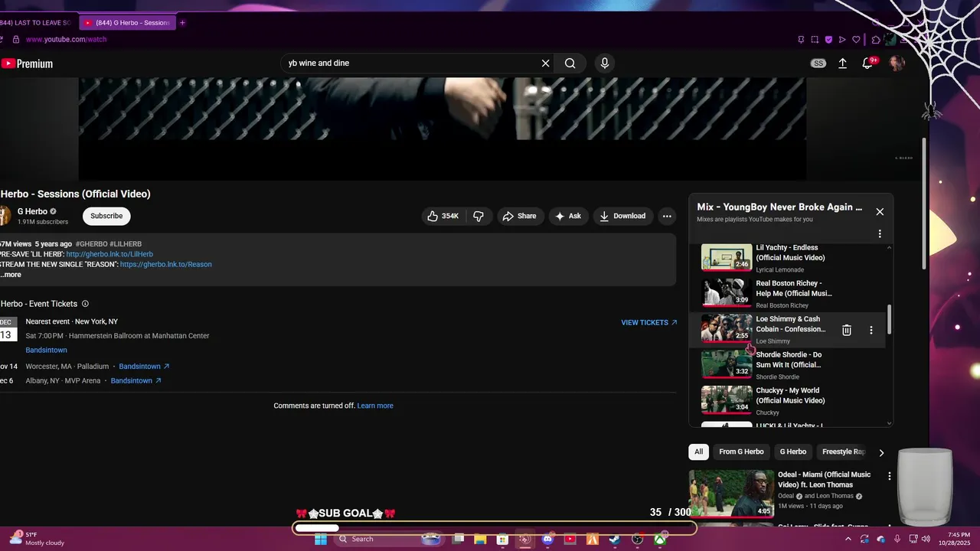Click the upload arrow icon in YouTube header
The width and height of the screenshot is (980, 551).
coord(843,64)
